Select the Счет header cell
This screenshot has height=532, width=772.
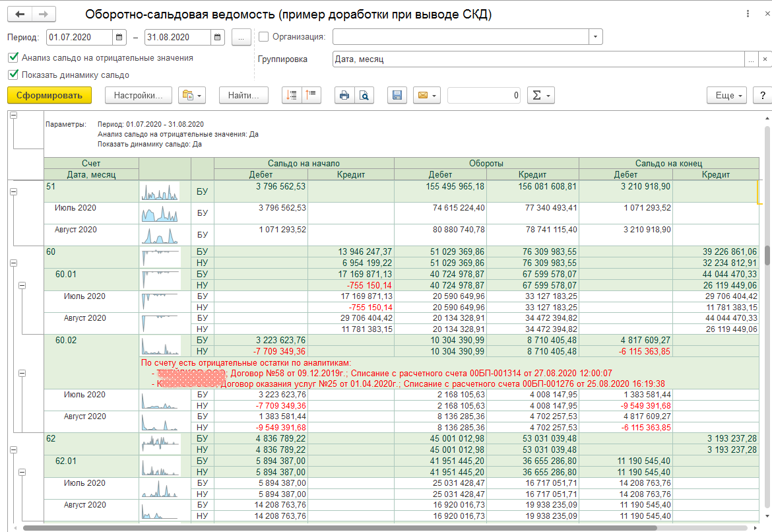91,163
